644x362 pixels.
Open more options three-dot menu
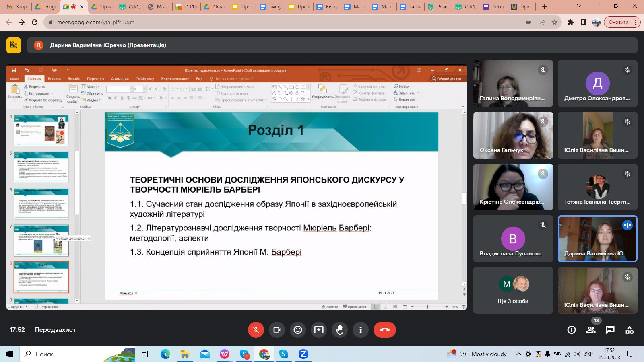coord(361,330)
